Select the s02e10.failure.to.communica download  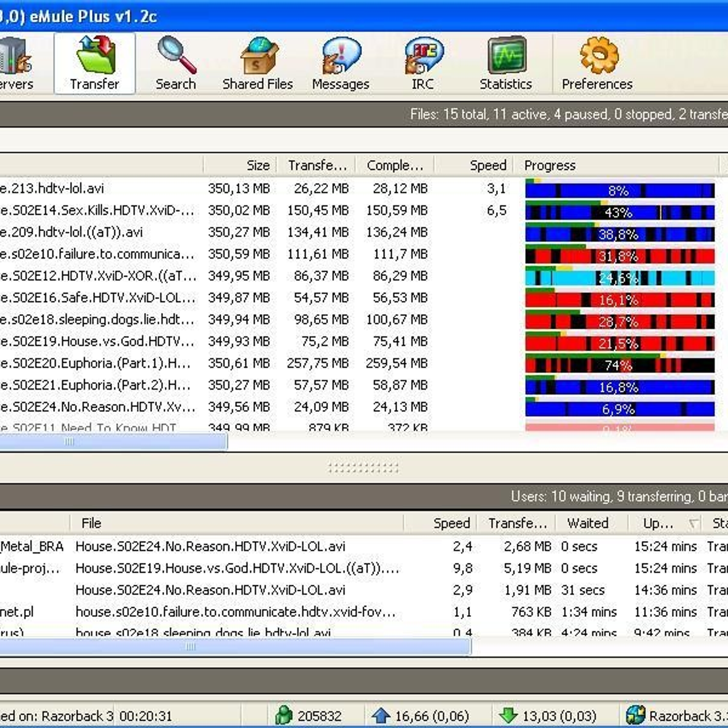tap(364, 254)
